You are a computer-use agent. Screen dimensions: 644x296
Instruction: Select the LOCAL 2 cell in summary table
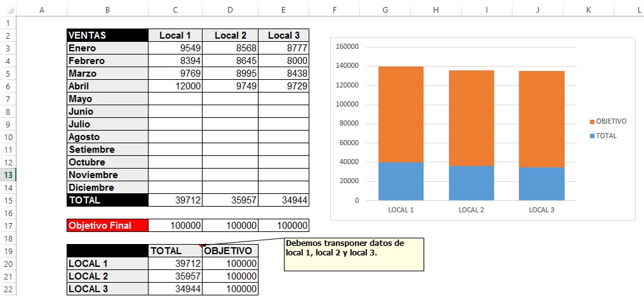[106, 276]
